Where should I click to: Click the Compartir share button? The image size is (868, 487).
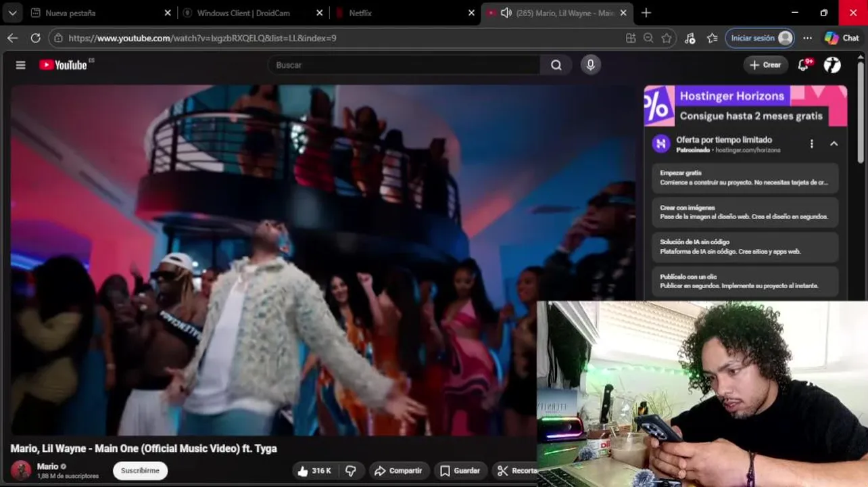point(398,471)
